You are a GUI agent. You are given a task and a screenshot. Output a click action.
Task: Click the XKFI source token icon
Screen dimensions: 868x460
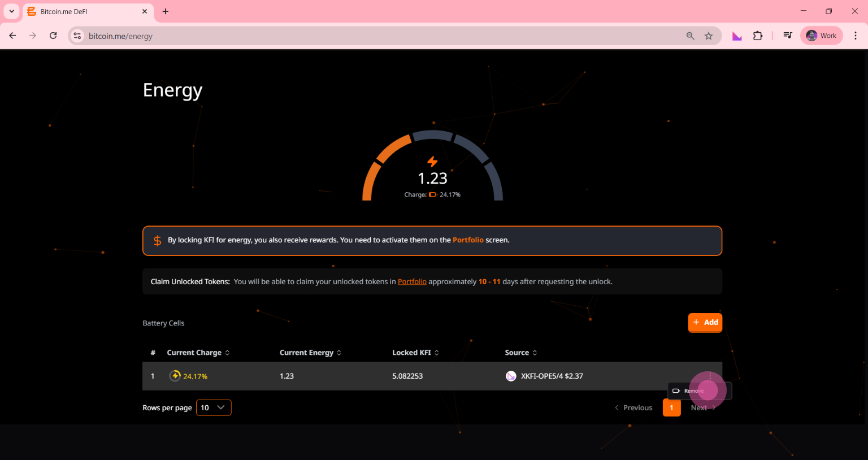[511, 376]
